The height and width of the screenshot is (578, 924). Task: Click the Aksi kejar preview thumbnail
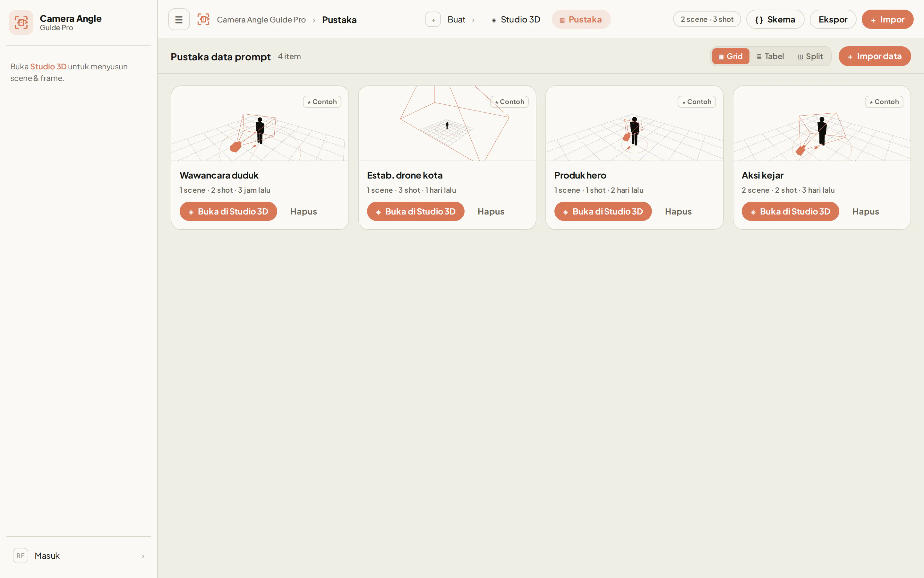pos(822,124)
